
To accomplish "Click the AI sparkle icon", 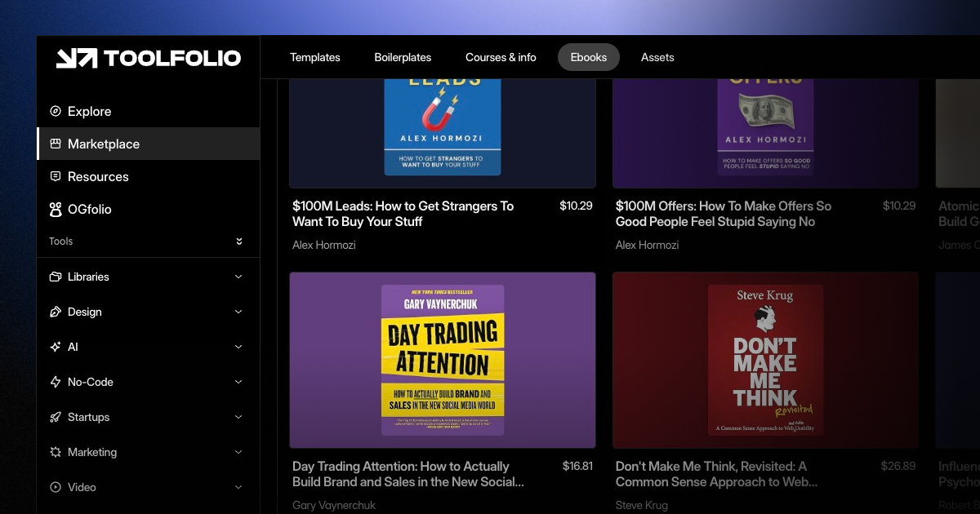I will [x=56, y=347].
